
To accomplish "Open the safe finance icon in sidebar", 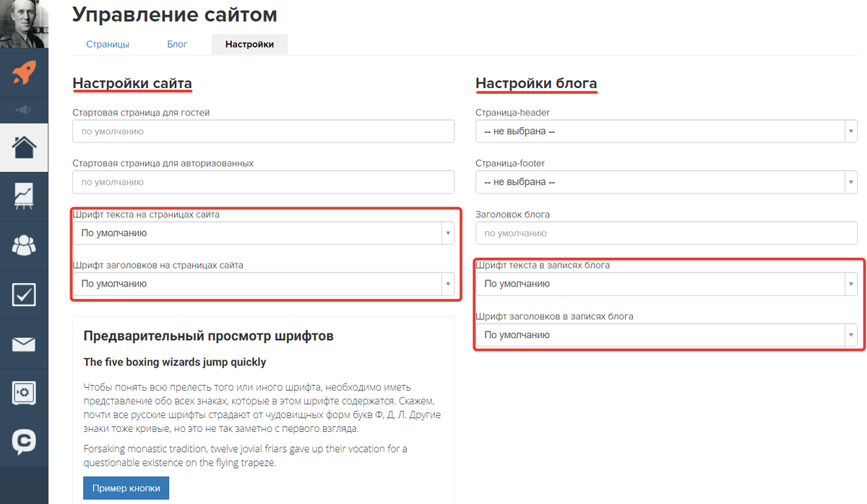I will tap(24, 393).
